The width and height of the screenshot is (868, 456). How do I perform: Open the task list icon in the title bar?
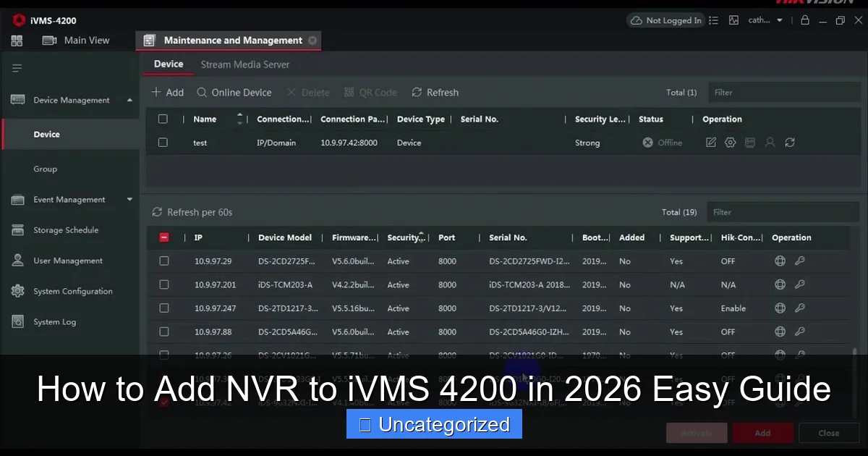(713, 20)
